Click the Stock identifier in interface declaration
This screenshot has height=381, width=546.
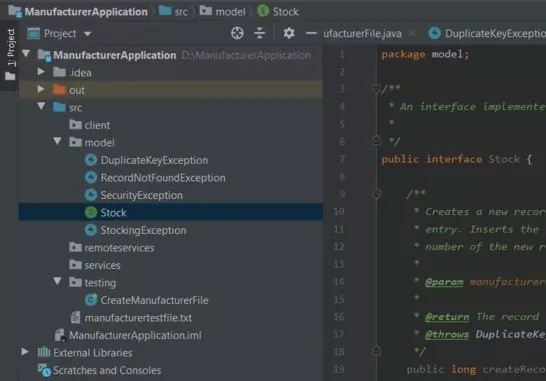pos(504,159)
